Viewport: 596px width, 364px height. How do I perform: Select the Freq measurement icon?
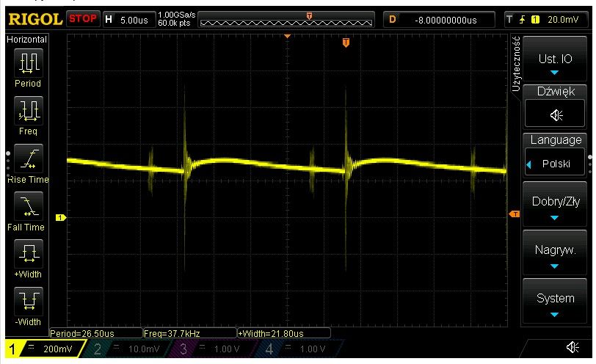pos(29,111)
